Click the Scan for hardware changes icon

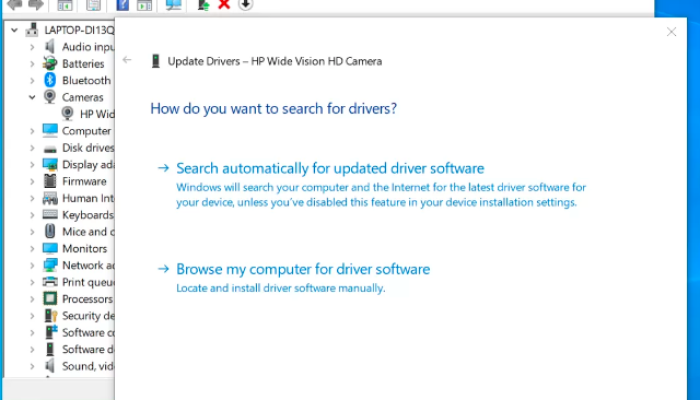click(x=173, y=5)
